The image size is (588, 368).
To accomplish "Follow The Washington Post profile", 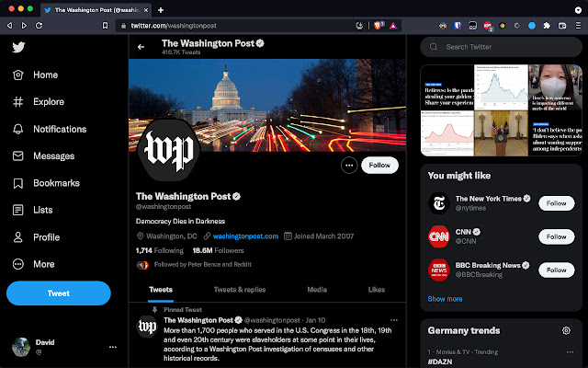I will pyautogui.click(x=379, y=165).
